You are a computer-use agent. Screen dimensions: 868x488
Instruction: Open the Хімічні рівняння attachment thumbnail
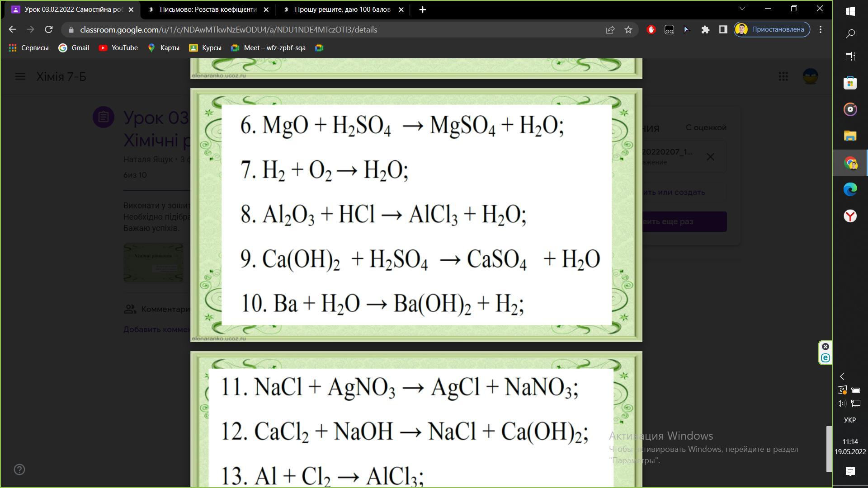(154, 263)
